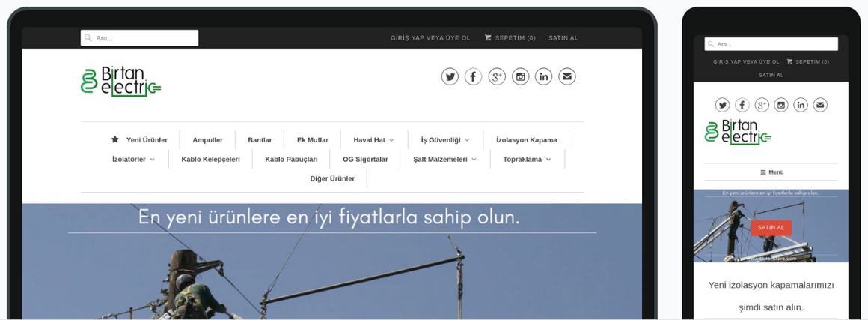Click GİRİŞ YAP VEYA ÜYE OL in mobile preview
Screen dimensions: 868x320
click(x=746, y=61)
